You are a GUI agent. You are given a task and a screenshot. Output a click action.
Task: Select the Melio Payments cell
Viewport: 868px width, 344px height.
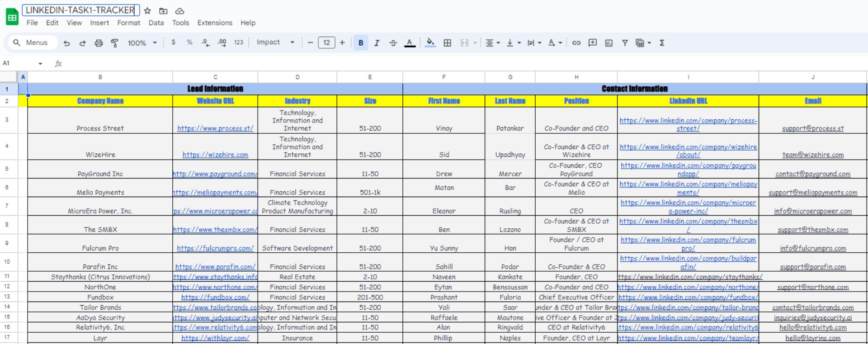[100, 188]
